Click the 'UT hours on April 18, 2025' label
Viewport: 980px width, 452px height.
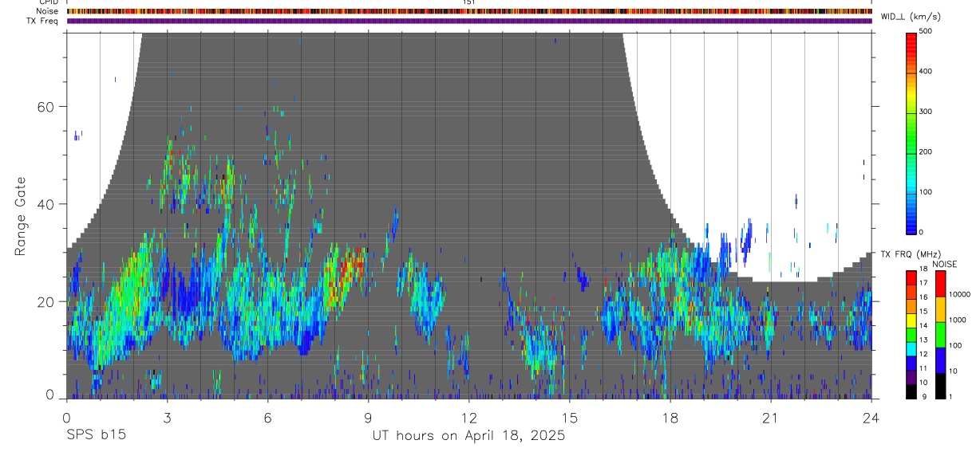468,436
